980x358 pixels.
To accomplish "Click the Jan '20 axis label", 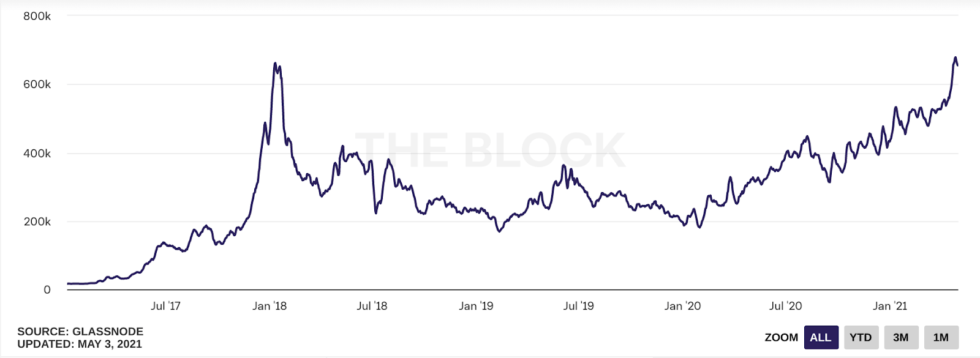I will pos(682,306).
